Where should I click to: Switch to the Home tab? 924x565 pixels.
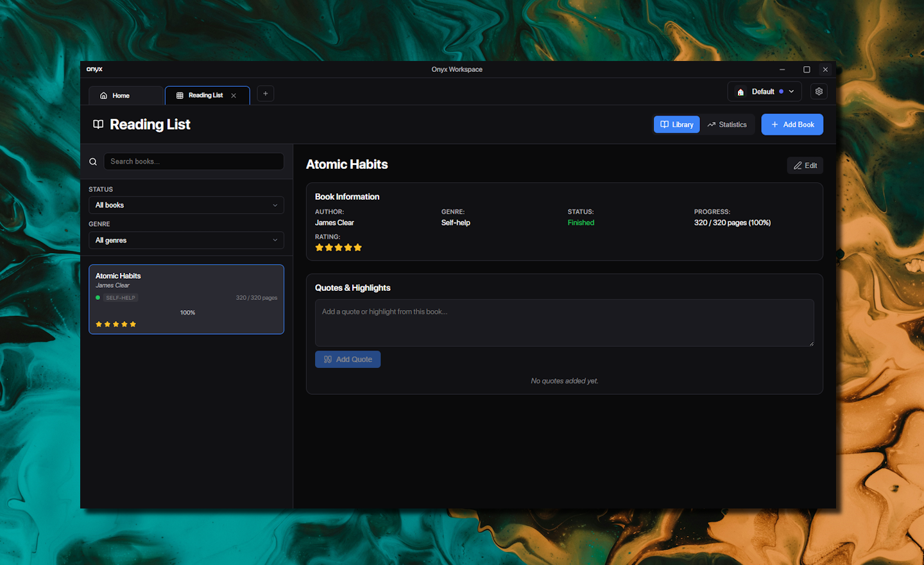pos(126,96)
